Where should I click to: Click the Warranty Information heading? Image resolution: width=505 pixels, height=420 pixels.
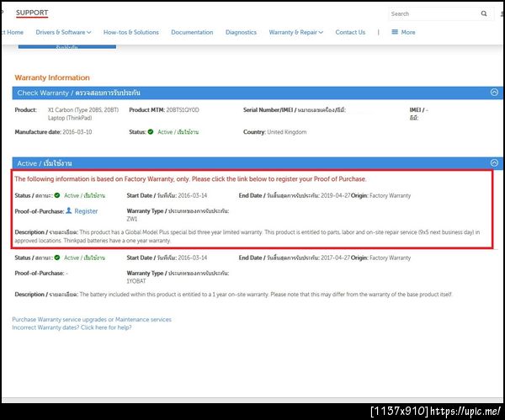[x=52, y=77]
